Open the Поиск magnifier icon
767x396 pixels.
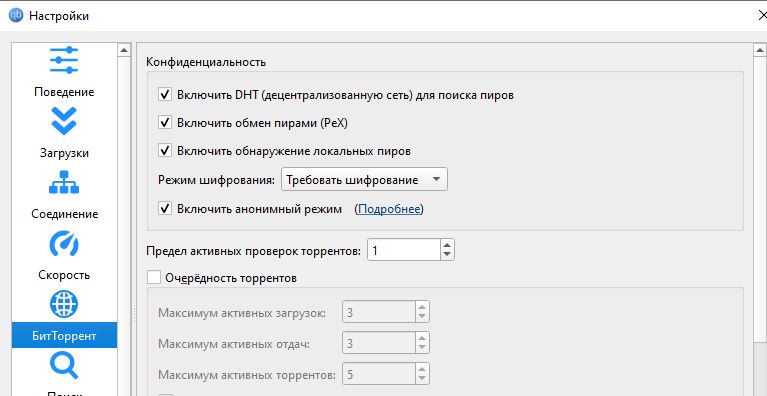click(x=64, y=365)
